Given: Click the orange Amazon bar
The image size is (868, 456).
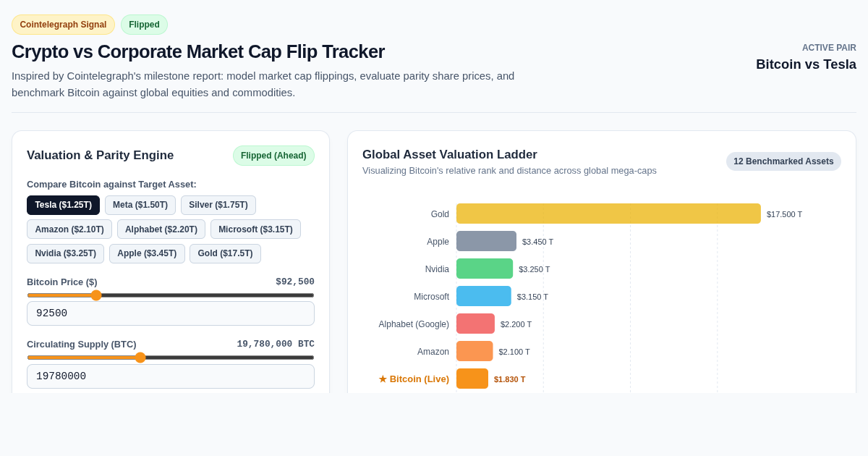Looking at the screenshot, I should pyautogui.click(x=475, y=351).
